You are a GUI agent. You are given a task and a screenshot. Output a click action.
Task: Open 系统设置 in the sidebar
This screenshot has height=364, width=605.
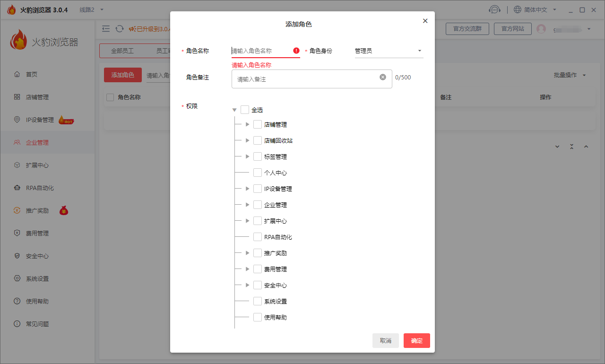[37, 278]
